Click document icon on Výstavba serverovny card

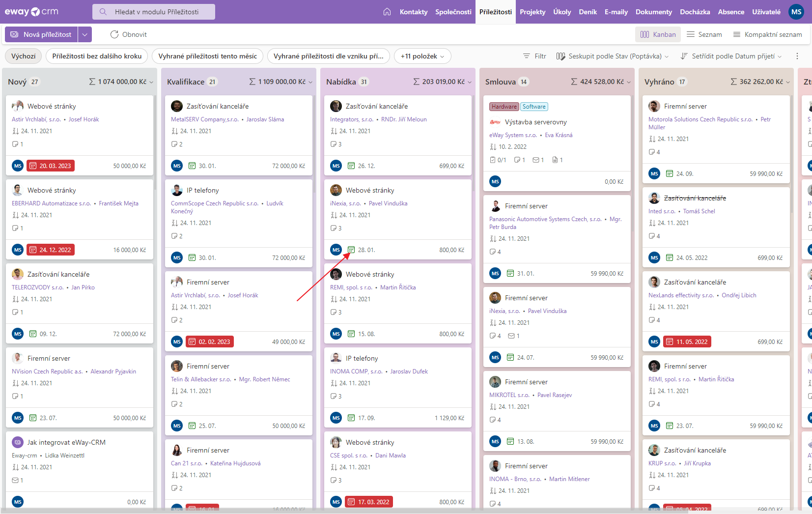click(555, 160)
